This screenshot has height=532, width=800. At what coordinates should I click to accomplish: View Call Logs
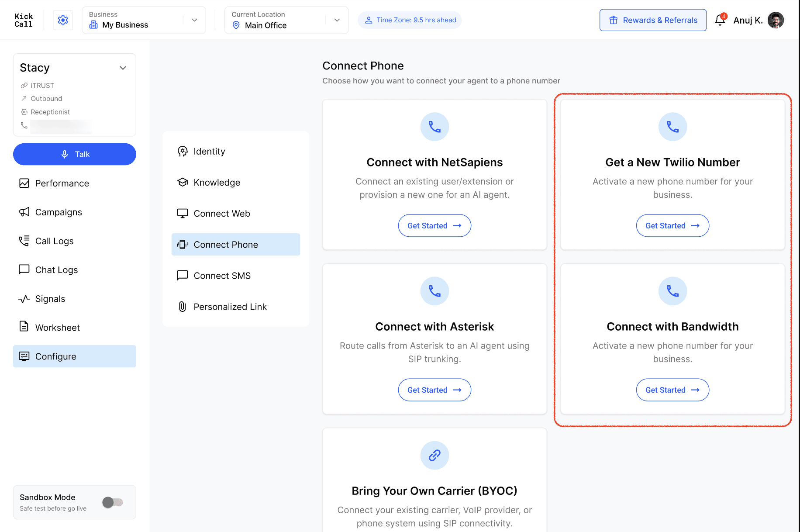coord(75,241)
